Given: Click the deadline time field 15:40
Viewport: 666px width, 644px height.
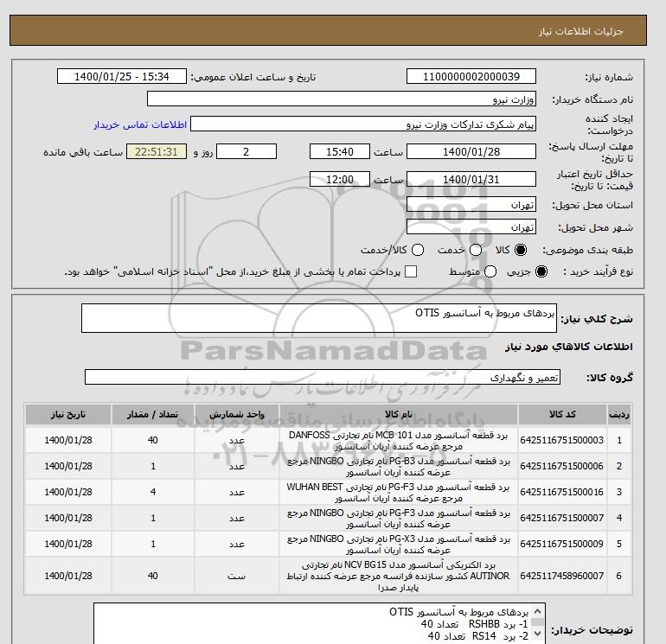Looking at the screenshot, I should [340, 151].
